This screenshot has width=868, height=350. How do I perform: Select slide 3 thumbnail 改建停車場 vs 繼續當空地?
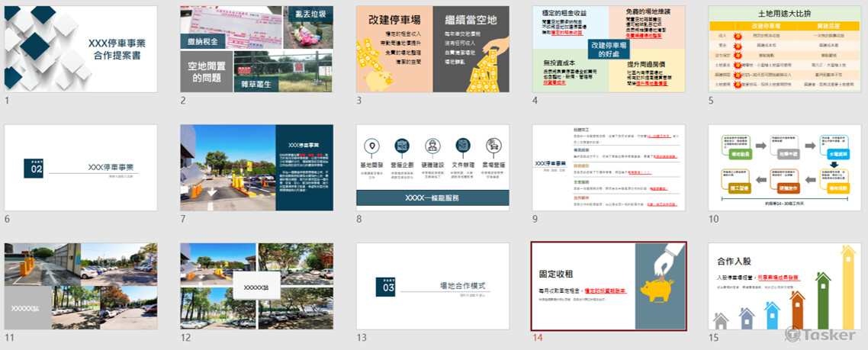coord(433,50)
